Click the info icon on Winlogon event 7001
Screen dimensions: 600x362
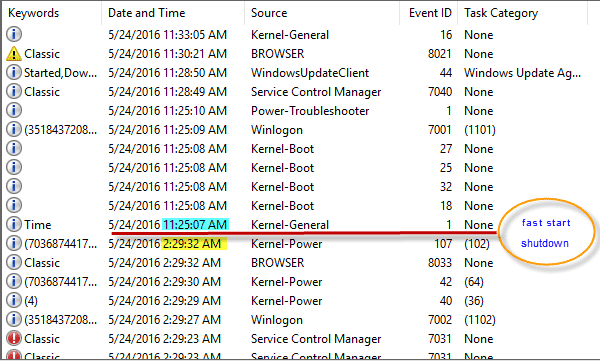click(14, 129)
